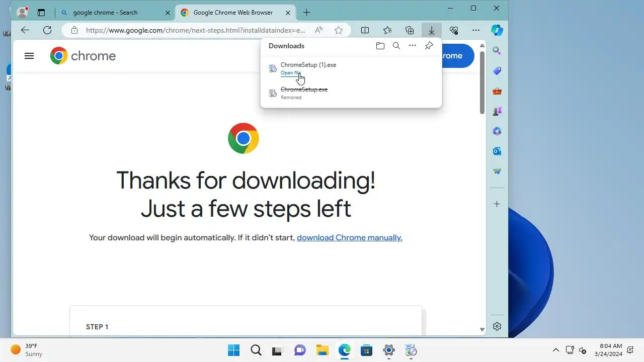This screenshot has width=644, height=362.
Task: Open Edge Settings and more ellipsis
Action: tap(476, 30)
